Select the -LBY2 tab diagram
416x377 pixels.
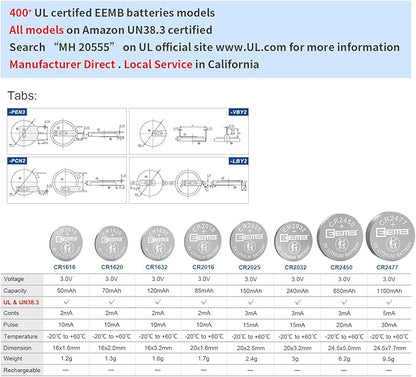189,180
